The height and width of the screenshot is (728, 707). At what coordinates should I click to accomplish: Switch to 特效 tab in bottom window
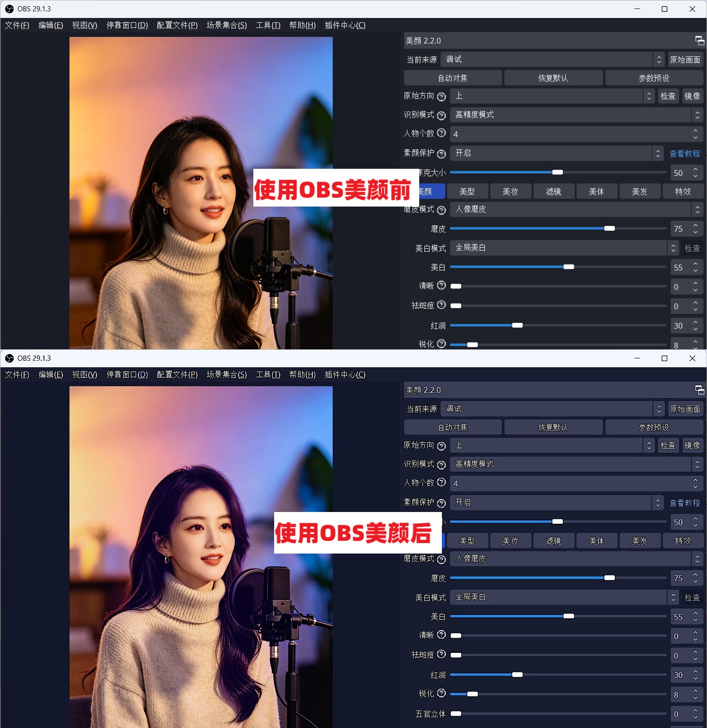pyautogui.click(x=683, y=541)
